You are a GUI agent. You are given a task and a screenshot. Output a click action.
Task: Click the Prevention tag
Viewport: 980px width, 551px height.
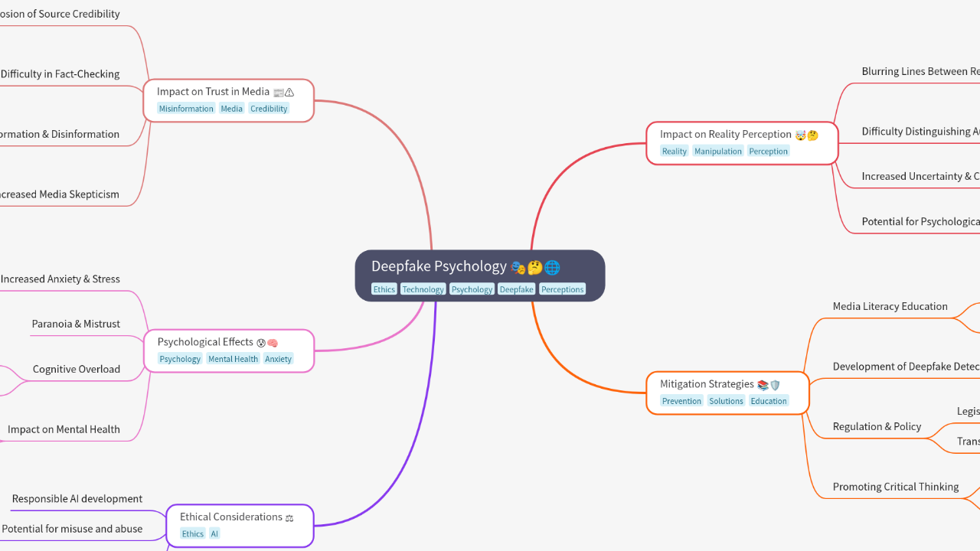[681, 401]
